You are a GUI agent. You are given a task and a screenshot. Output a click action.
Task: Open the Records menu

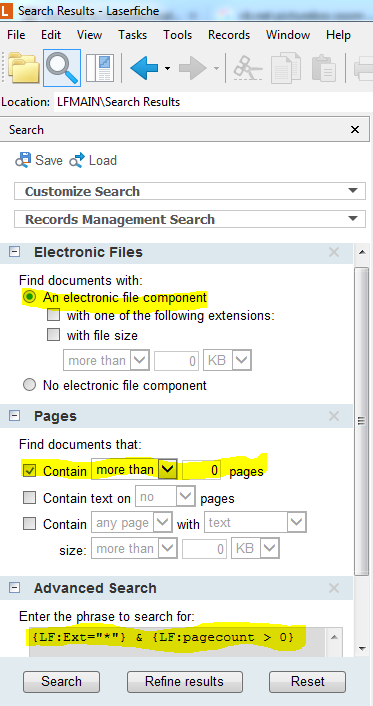coord(229,35)
